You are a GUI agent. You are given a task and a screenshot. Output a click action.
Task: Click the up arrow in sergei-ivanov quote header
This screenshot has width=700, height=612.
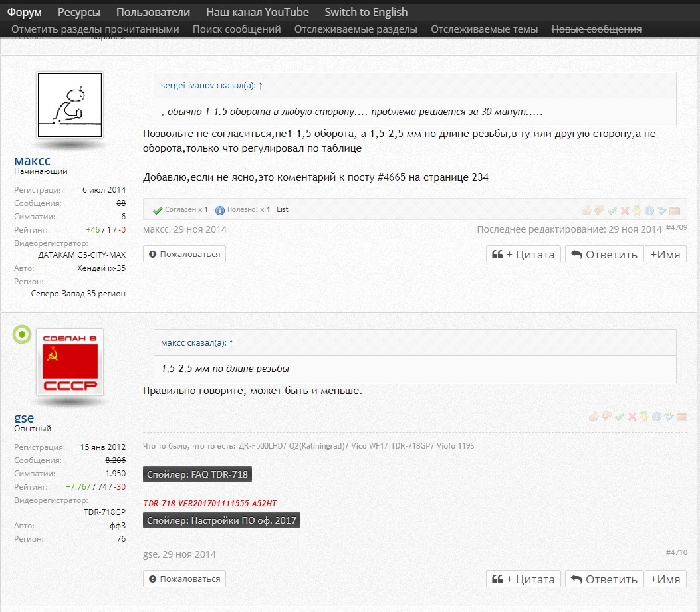click(x=260, y=86)
